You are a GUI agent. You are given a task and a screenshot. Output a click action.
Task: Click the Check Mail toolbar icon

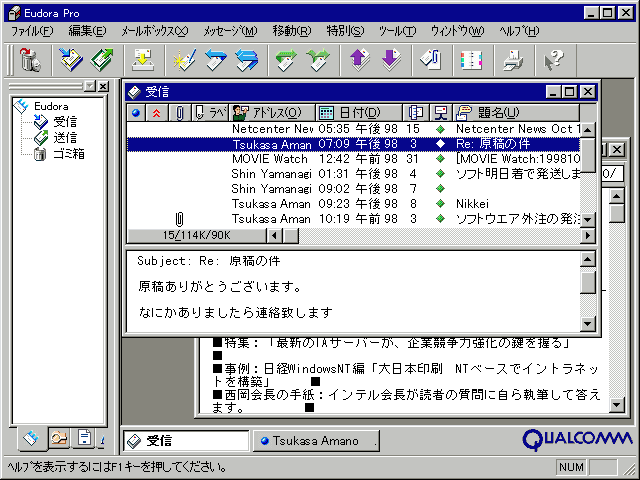pos(143,60)
